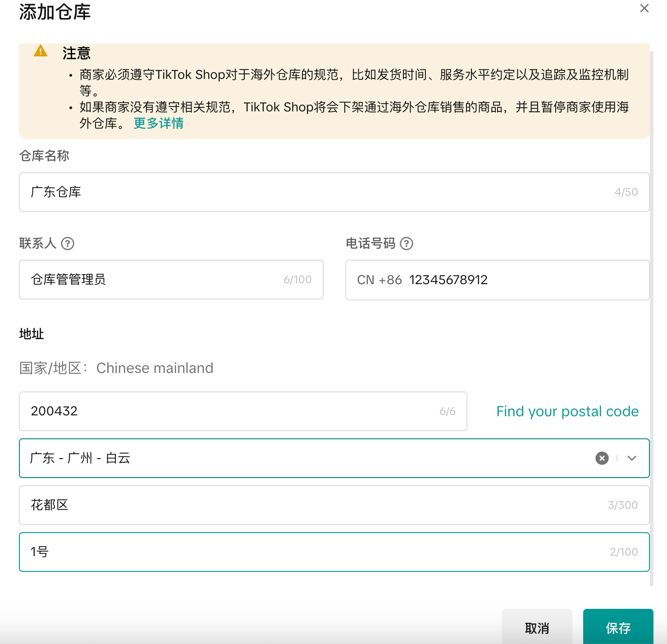The height and width of the screenshot is (644, 667).
Task: Click the 6/6 postal code counter
Action: [x=448, y=411]
